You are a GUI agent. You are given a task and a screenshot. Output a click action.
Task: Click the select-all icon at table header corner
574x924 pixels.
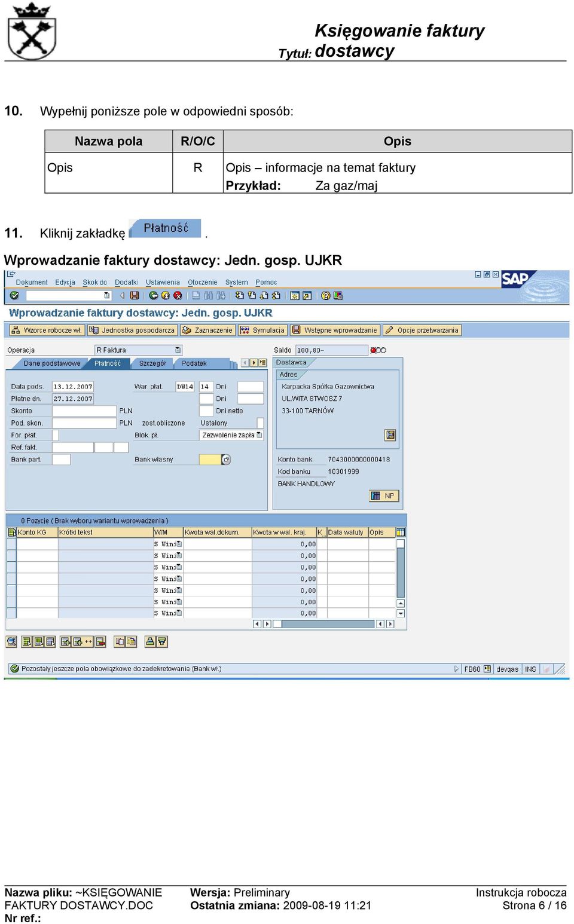[x=11, y=532]
